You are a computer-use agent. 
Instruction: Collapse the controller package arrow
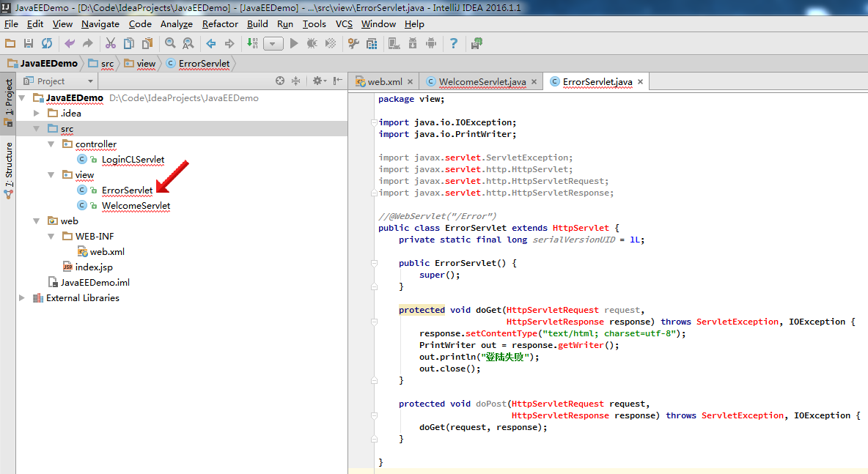click(51, 144)
